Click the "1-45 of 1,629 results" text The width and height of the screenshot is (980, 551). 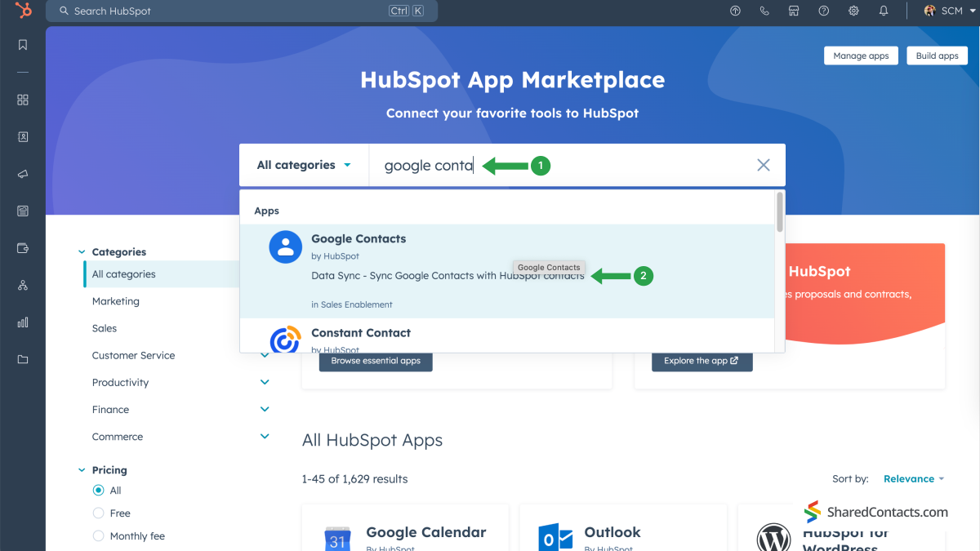[x=354, y=479]
